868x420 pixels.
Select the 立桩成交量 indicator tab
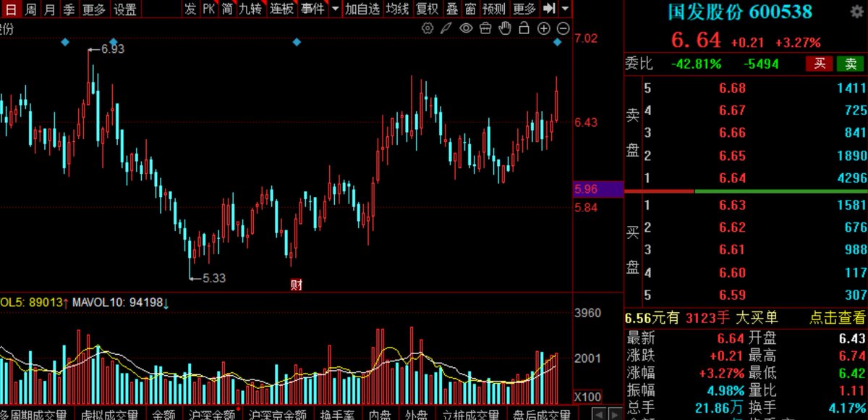pos(470,415)
